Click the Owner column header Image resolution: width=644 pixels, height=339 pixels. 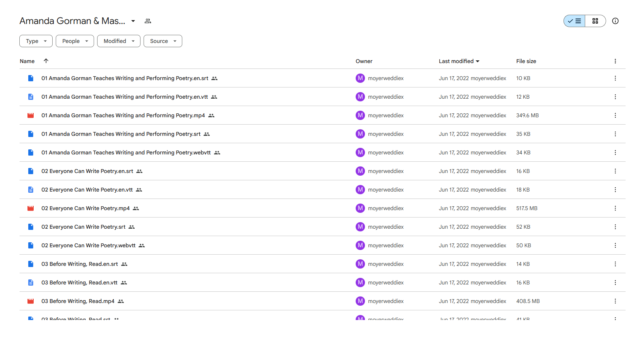364,61
